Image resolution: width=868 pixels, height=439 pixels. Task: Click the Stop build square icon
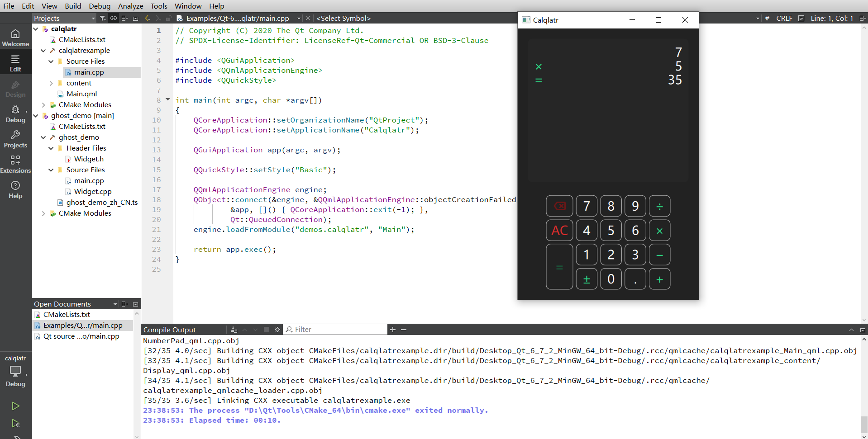tap(267, 330)
